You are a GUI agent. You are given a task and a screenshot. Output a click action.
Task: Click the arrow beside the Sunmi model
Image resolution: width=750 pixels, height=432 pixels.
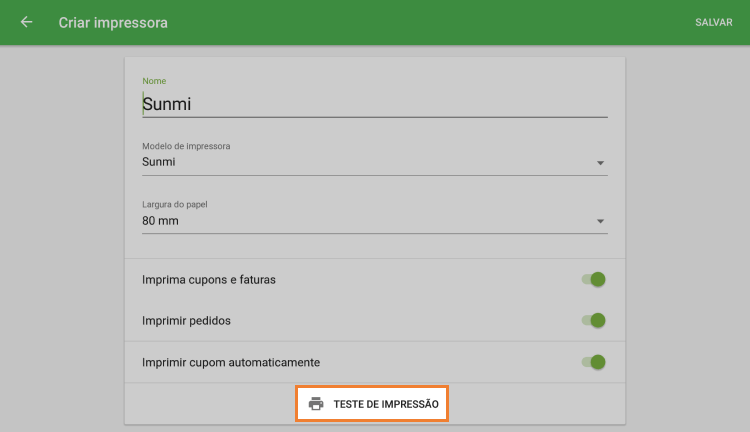tap(600, 163)
